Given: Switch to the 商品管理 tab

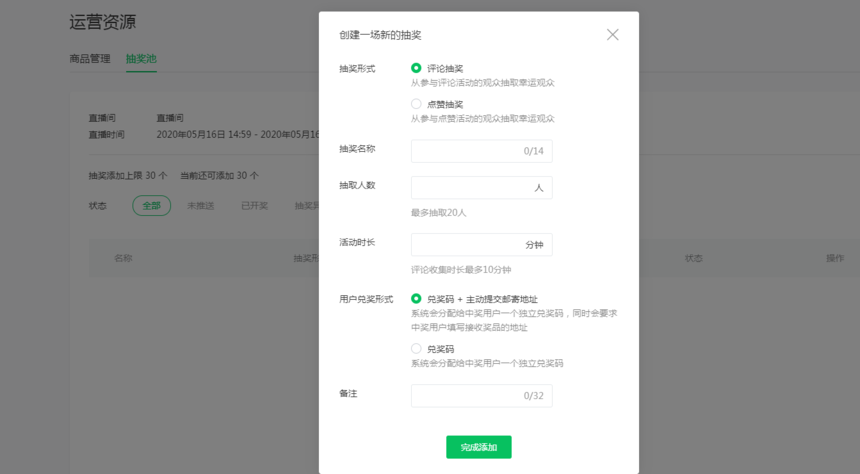Looking at the screenshot, I should pyautogui.click(x=90, y=59).
